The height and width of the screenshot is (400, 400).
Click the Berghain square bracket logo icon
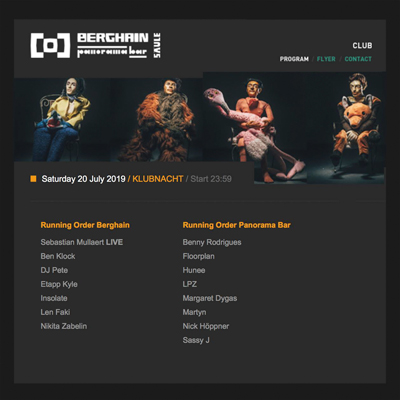click(51, 45)
